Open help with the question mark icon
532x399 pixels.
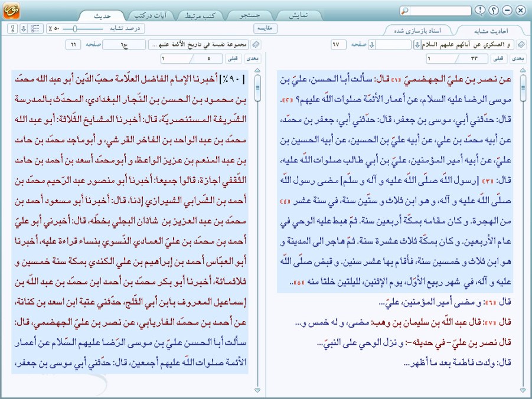(494, 11)
